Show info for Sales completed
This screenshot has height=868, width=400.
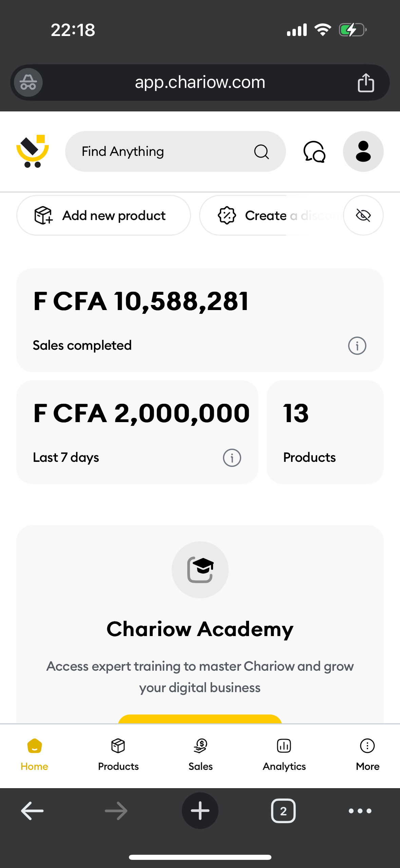(357, 346)
